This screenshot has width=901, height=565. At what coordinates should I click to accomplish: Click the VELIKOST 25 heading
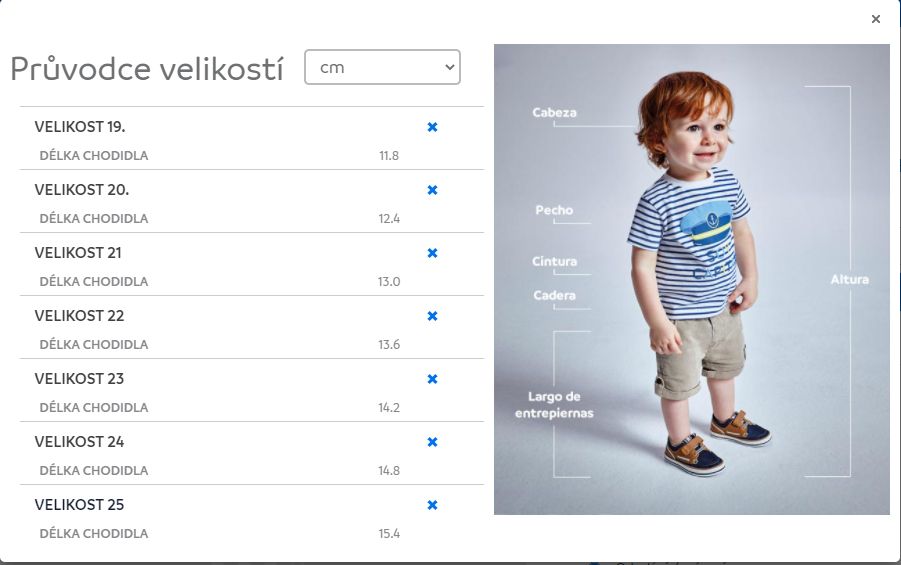pyautogui.click(x=79, y=505)
